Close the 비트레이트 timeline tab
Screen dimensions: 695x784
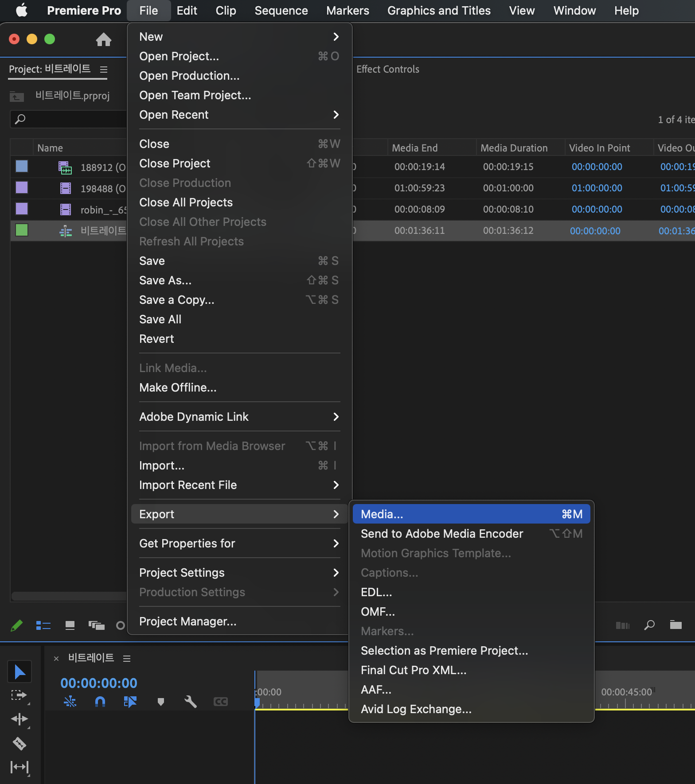click(56, 659)
